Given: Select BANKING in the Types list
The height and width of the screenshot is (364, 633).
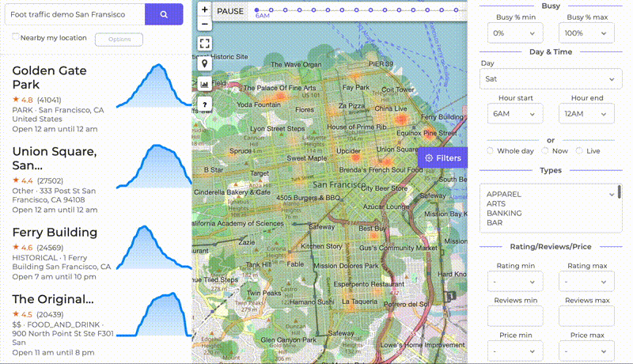Looking at the screenshot, I should (504, 213).
